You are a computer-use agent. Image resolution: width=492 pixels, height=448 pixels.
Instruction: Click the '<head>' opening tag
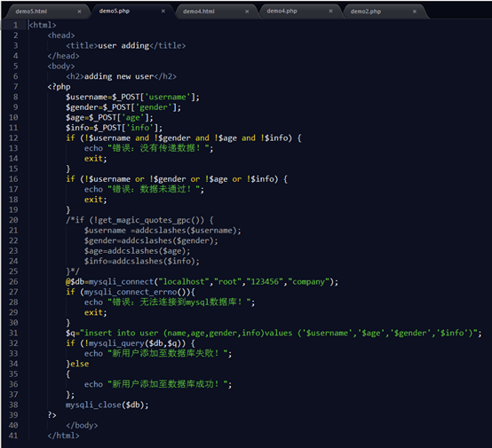click(x=61, y=35)
